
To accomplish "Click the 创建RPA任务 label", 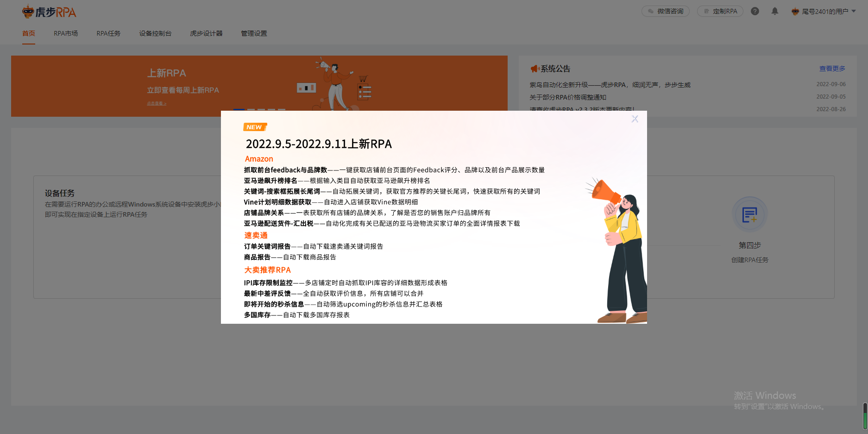I will pos(750,260).
